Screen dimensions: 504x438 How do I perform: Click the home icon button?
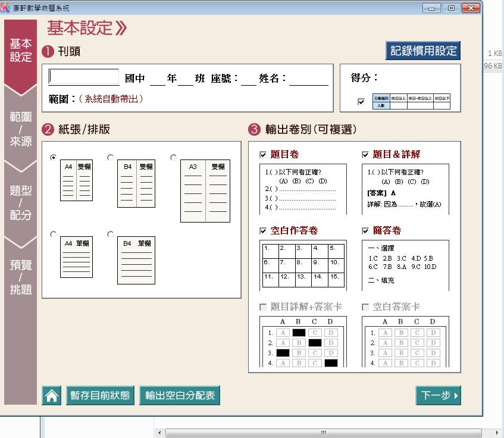coord(52,396)
